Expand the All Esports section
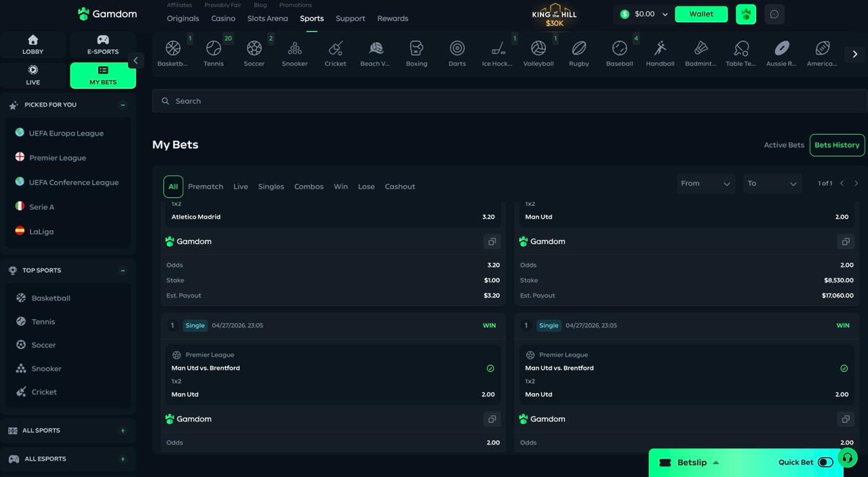Viewport: 868px width, 477px height. click(123, 459)
